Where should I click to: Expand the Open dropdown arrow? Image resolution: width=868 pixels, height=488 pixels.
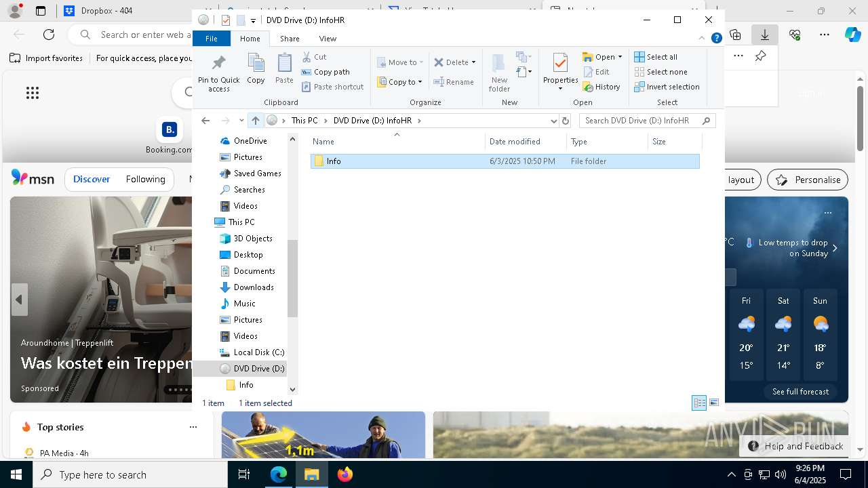coord(620,57)
